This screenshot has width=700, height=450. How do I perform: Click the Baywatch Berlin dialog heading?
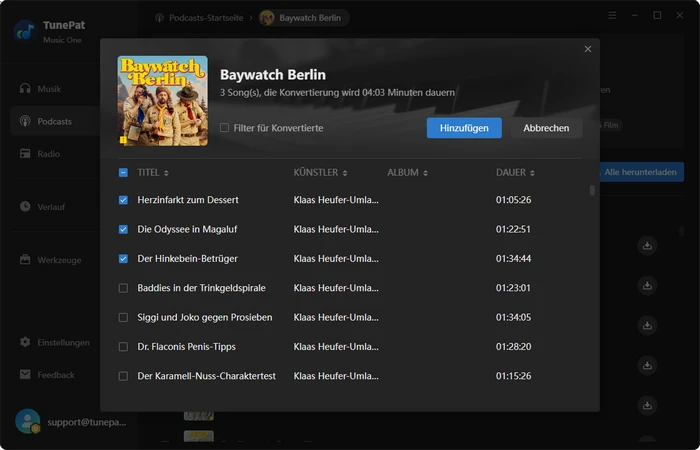(273, 75)
